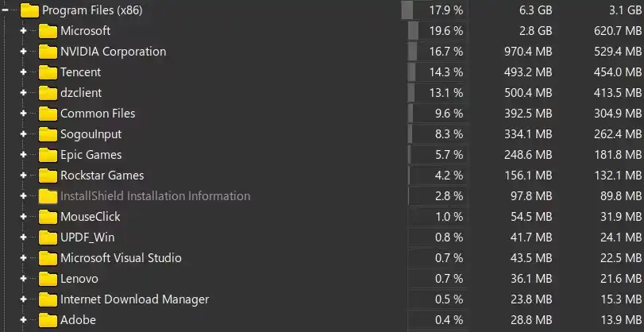Click the Tencent folder icon
Image resolution: width=644 pixels, height=332 pixels.
tap(48, 72)
